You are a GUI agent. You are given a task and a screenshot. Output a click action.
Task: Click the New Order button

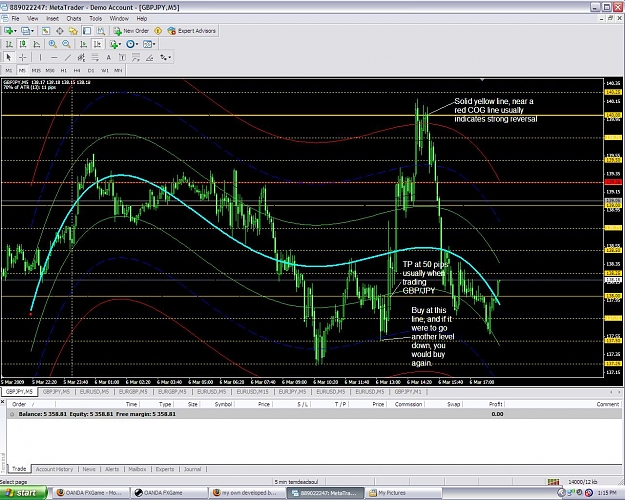point(131,31)
